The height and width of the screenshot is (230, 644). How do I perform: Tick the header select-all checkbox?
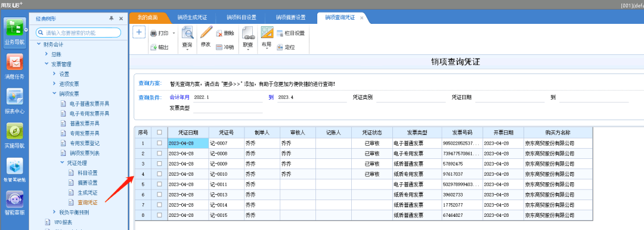159,133
